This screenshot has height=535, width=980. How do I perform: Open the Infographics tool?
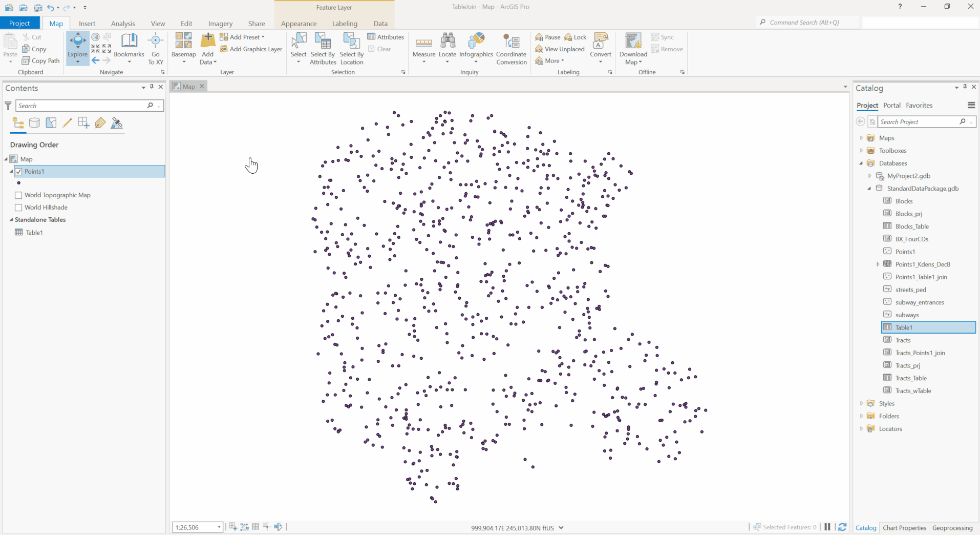pos(476,47)
